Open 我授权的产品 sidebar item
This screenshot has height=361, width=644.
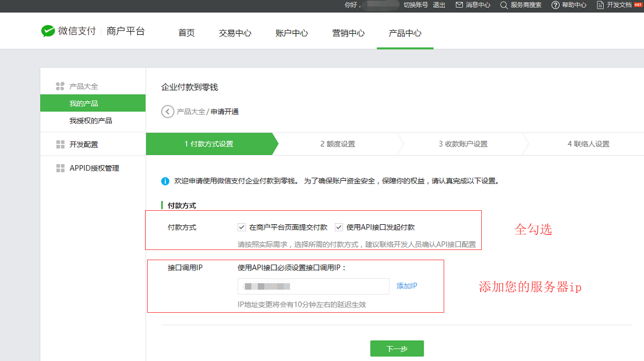(x=91, y=121)
